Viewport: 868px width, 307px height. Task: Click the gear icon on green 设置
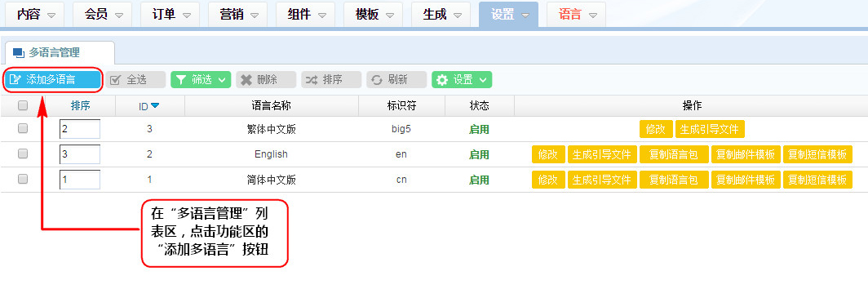pos(442,80)
